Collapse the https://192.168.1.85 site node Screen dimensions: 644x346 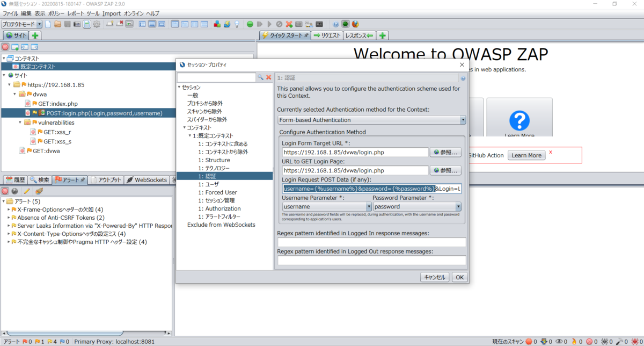pyautogui.click(x=10, y=85)
